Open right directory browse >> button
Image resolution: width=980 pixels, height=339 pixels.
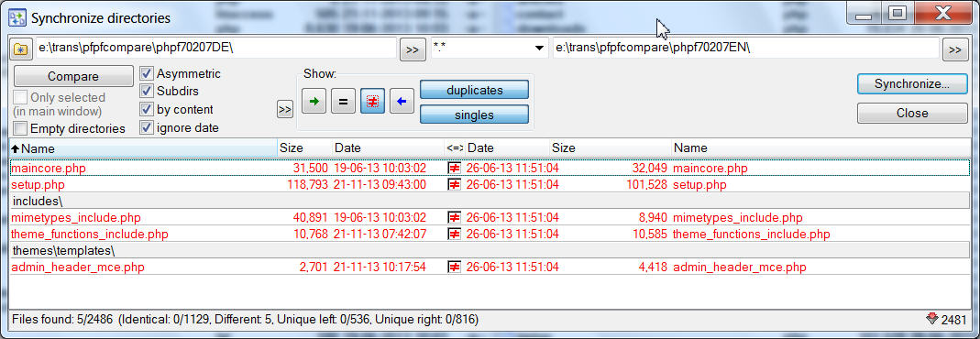(x=954, y=50)
